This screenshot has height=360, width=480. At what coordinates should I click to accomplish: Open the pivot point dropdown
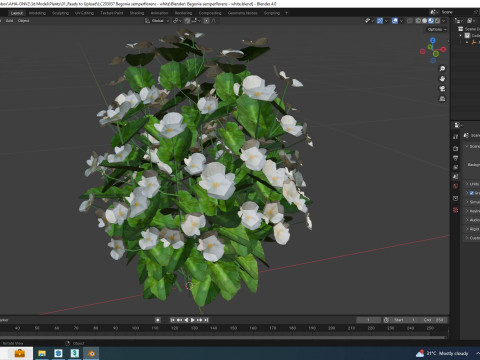(177, 21)
